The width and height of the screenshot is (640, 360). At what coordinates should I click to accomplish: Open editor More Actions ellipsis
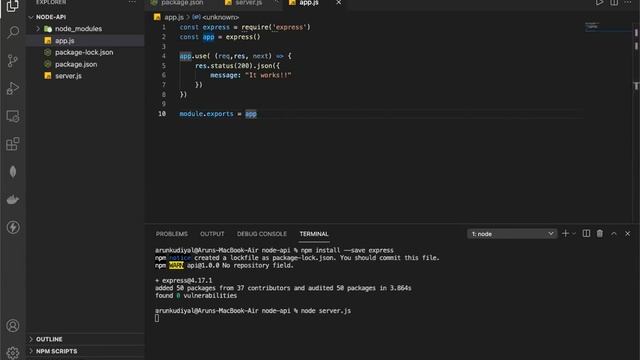click(x=628, y=2)
